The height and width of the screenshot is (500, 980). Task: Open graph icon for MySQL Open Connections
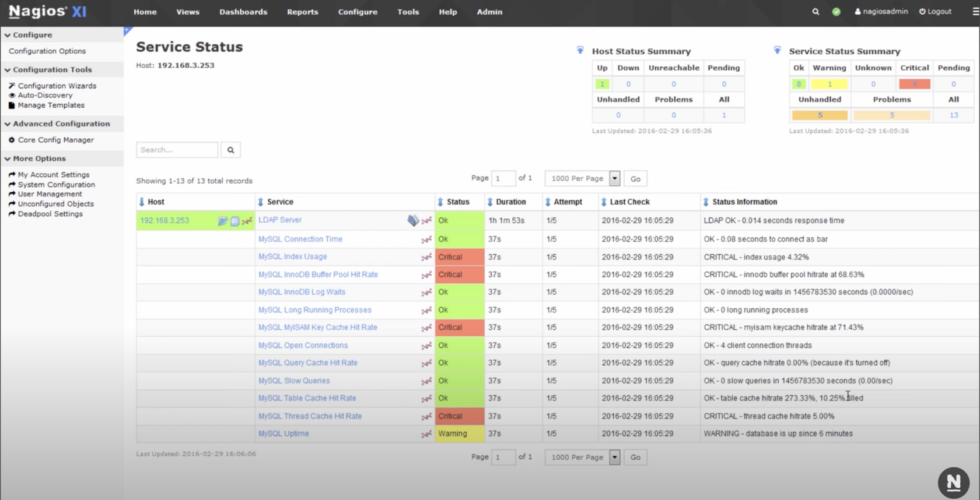(x=426, y=346)
